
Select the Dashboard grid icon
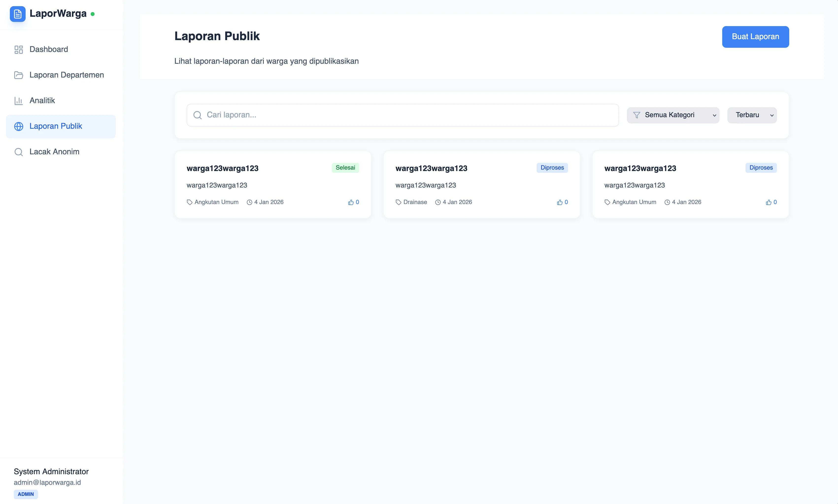click(x=18, y=49)
